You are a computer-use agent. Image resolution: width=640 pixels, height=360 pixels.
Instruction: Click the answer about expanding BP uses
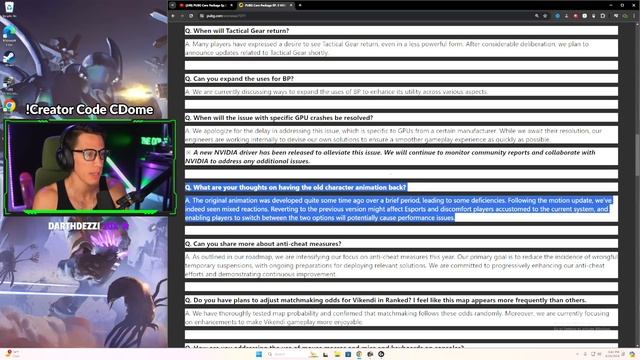coord(336,92)
